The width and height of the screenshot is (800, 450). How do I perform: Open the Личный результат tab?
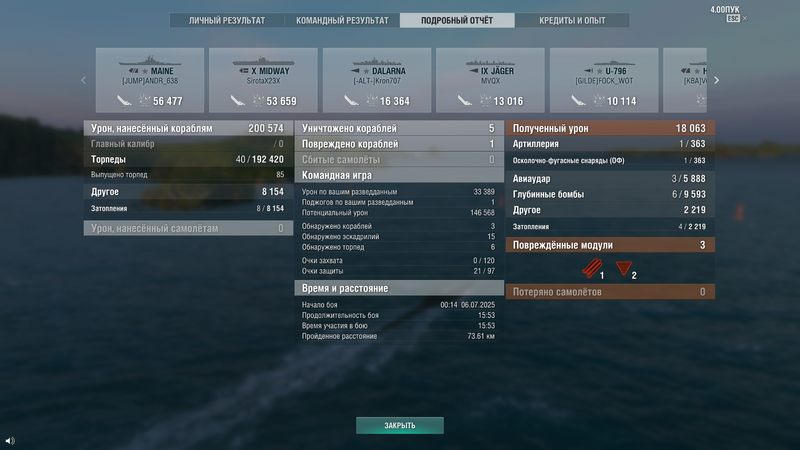(x=227, y=20)
